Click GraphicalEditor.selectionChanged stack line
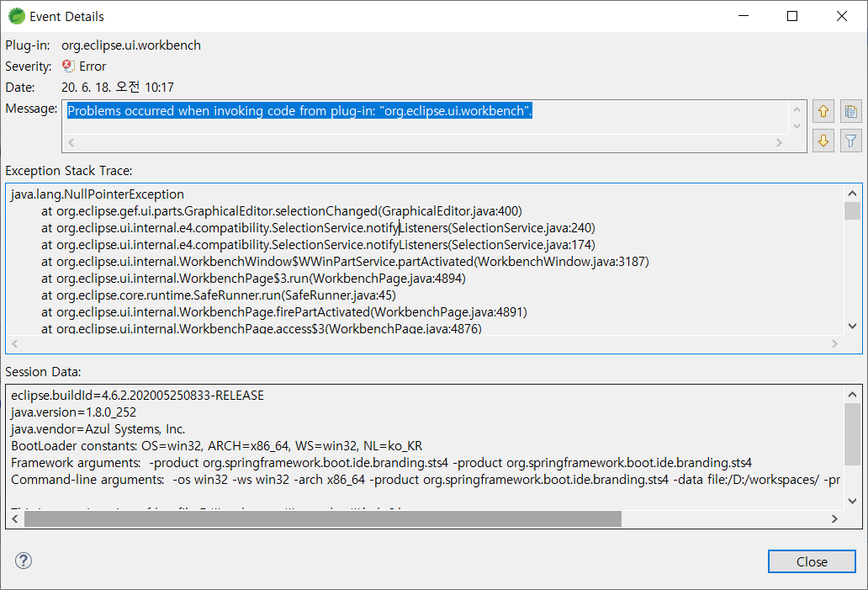The image size is (868, 590). coord(281,211)
